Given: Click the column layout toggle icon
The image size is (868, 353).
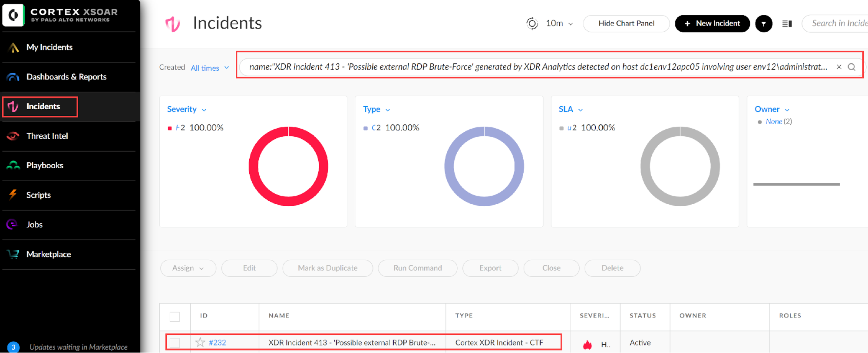Looking at the screenshot, I should click(x=787, y=24).
